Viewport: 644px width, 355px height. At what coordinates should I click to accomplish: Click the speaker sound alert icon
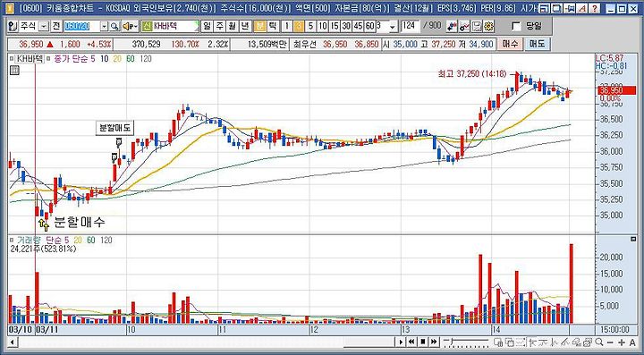[x=131, y=26]
